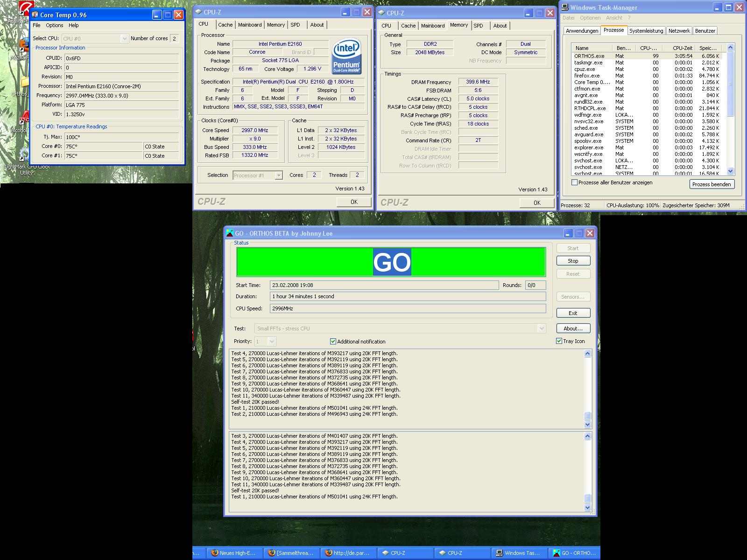The image size is (747, 560).
Task: Sort processes by Speic... memory column header
Action: (x=708, y=48)
